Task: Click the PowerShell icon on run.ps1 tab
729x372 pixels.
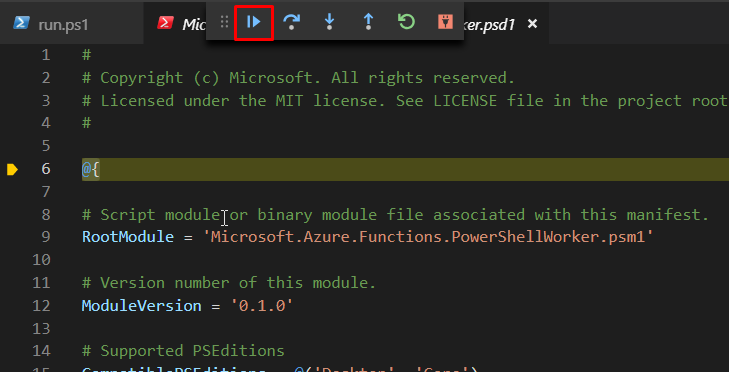Action: (x=21, y=23)
